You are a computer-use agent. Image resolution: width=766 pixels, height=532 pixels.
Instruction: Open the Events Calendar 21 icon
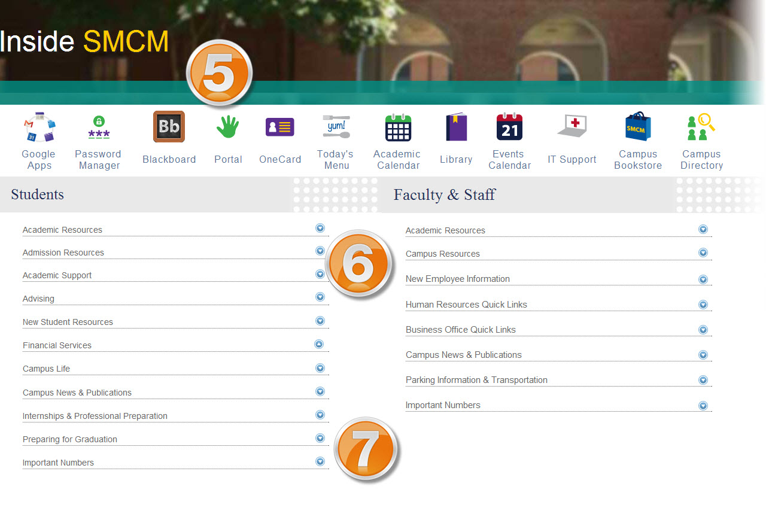(x=509, y=126)
